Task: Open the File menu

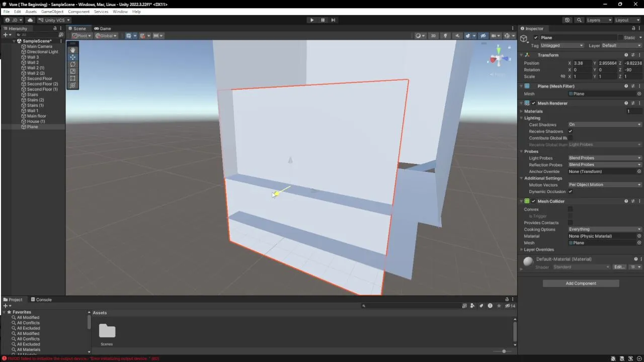Action: click(x=7, y=12)
